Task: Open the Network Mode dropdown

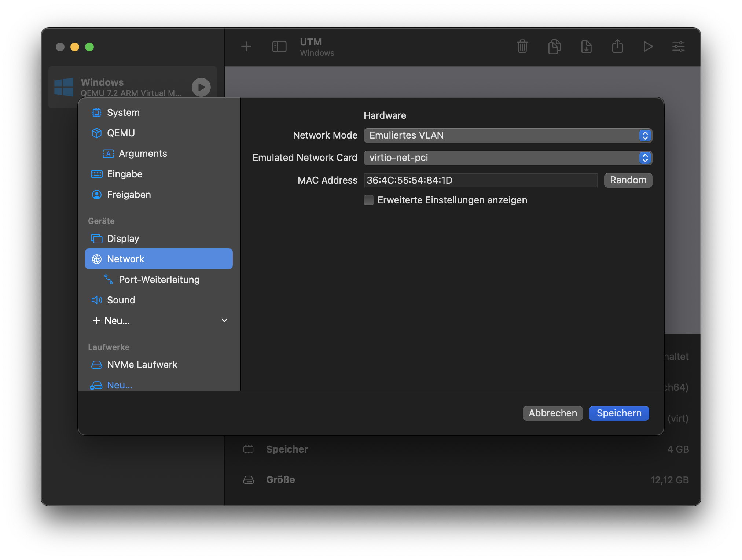Action: (508, 136)
